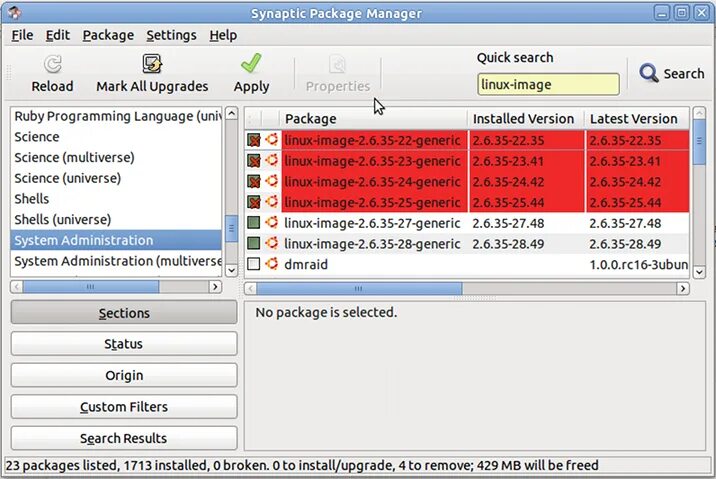Screen dimensions: 716x479
Task: Click the greyed Properties toolbar icon
Action: pyautogui.click(x=337, y=64)
